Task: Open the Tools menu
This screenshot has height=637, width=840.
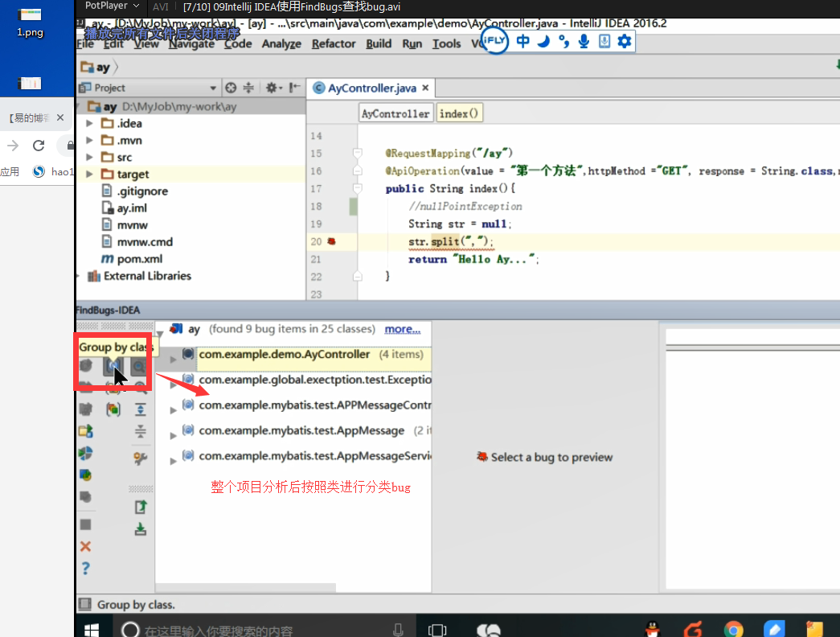Action: click(x=446, y=44)
